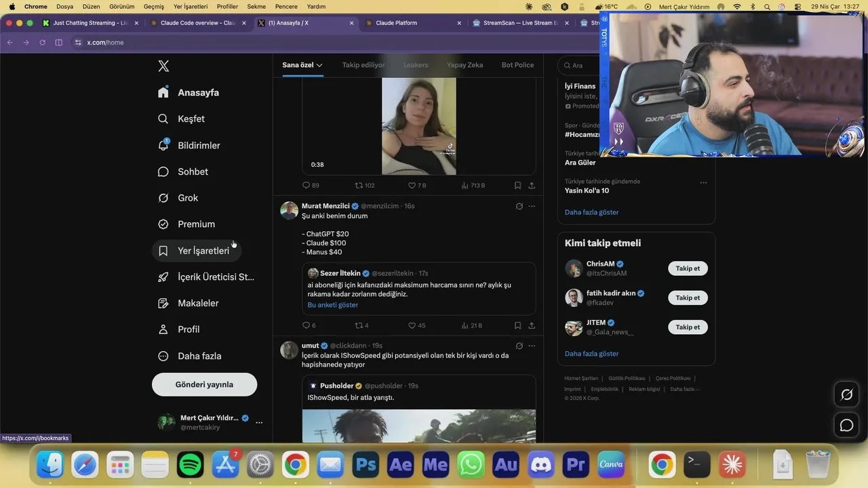868x488 pixels.
Task: Open the Ara Güler trending topic
Action: click(x=580, y=163)
